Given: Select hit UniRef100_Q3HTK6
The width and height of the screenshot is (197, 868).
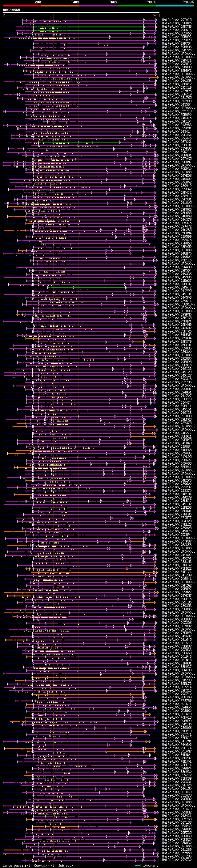Looking at the screenshot, I should click(177, 332).
